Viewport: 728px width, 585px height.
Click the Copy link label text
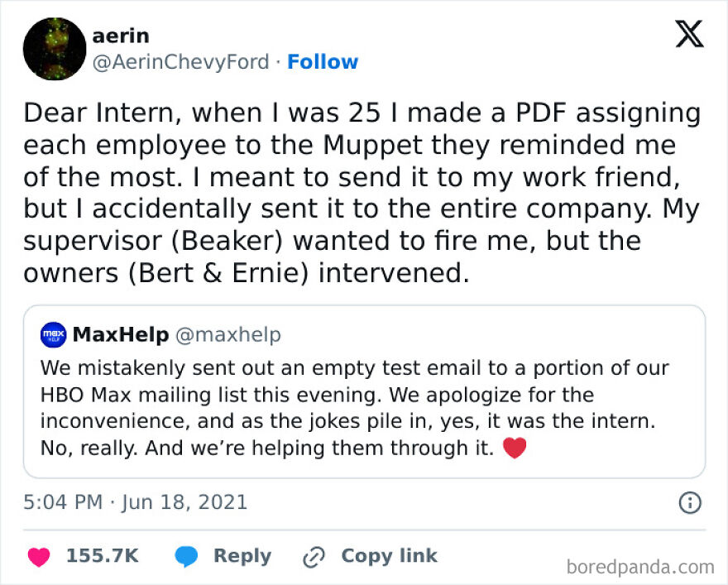coord(387,556)
